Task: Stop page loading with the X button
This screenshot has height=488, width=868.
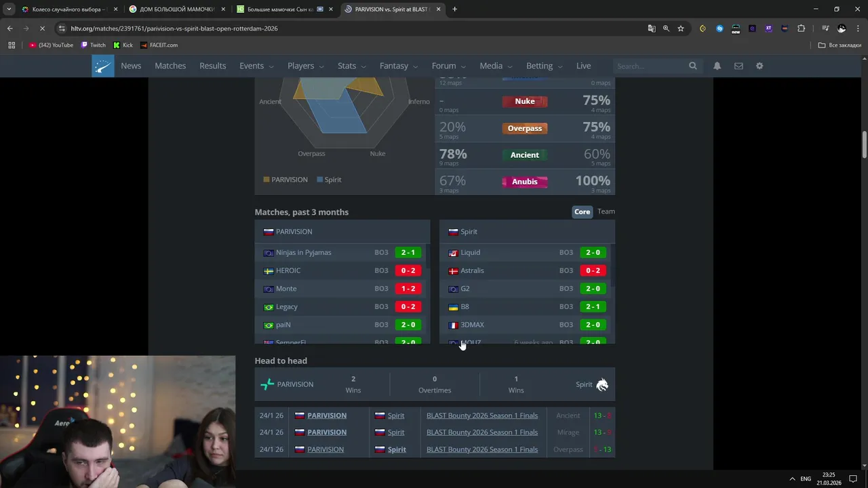Action: coord(42,28)
